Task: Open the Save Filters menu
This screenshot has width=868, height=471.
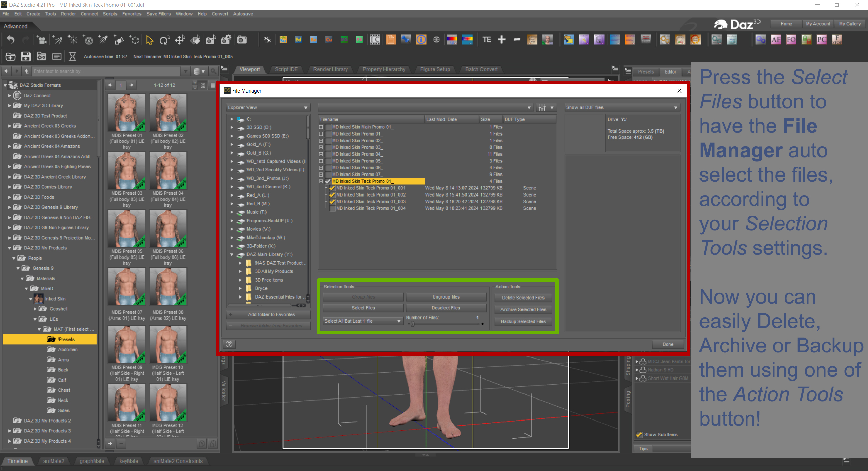Action: (158, 14)
